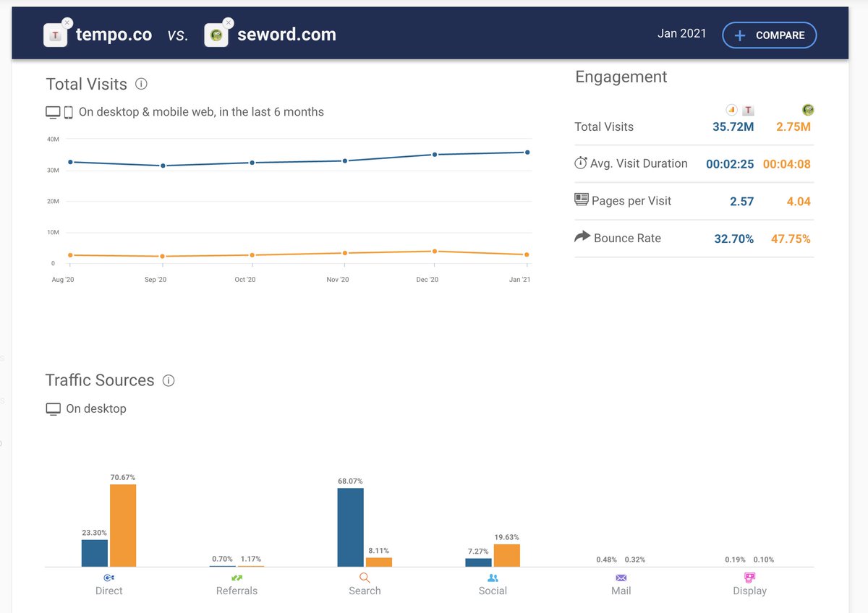The height and width of the screenshot is (613, 868).
Task: Click the Search label
Action: (365, 591)
